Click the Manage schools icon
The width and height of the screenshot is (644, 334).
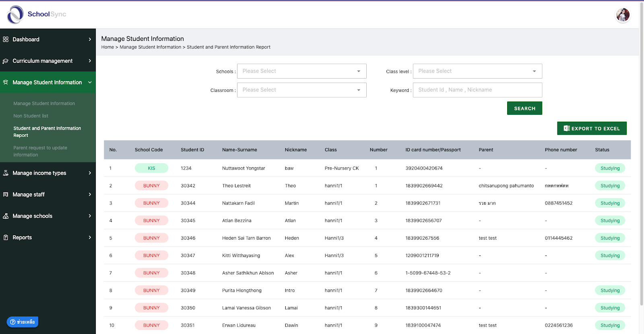point(6,216)
